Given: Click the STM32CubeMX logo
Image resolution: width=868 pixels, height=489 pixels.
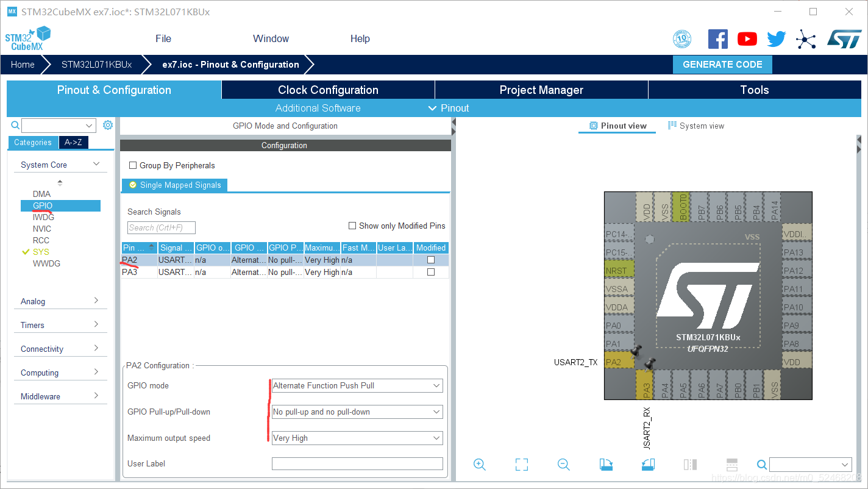Looking at the screenshot, I should [x=27, y=38].
